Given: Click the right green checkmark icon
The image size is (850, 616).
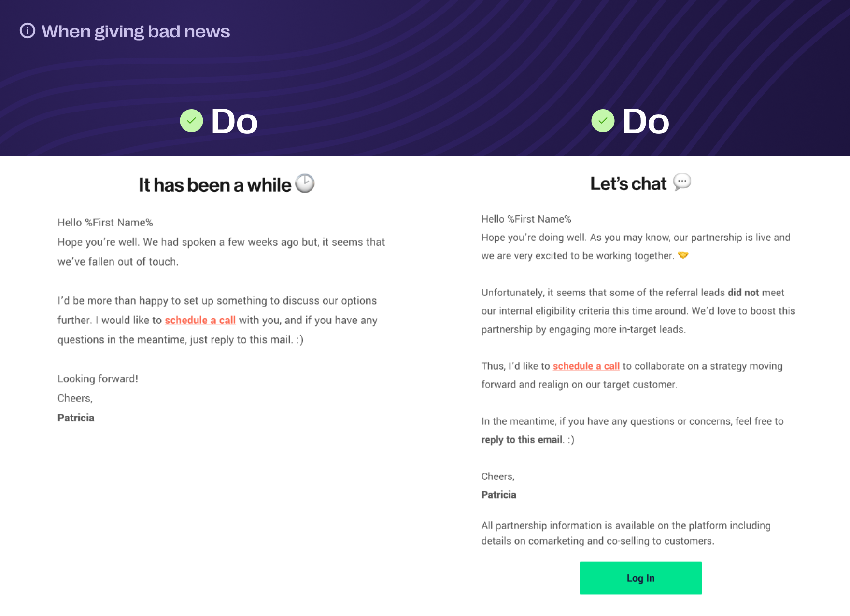Looking at the screenshot, I should click(603, 121).
